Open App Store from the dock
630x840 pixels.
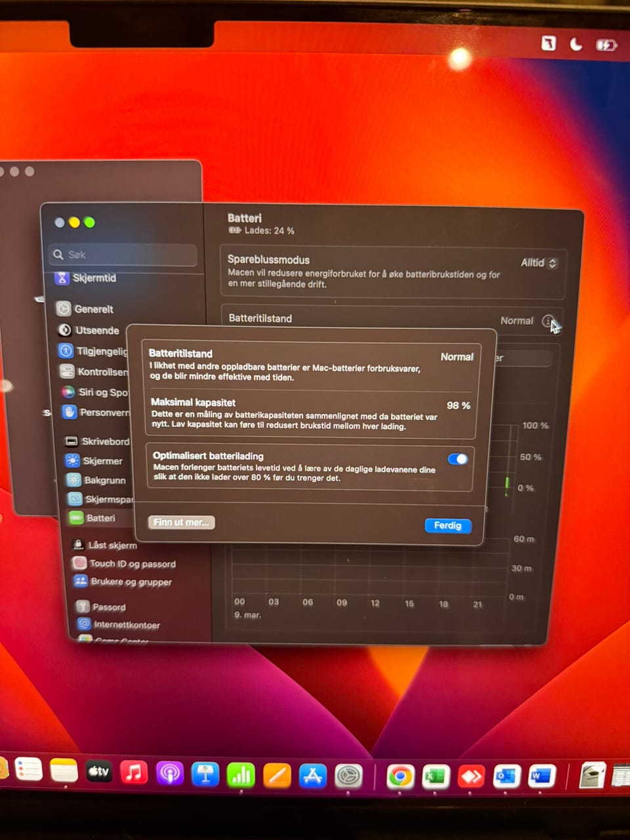point(313,776)
